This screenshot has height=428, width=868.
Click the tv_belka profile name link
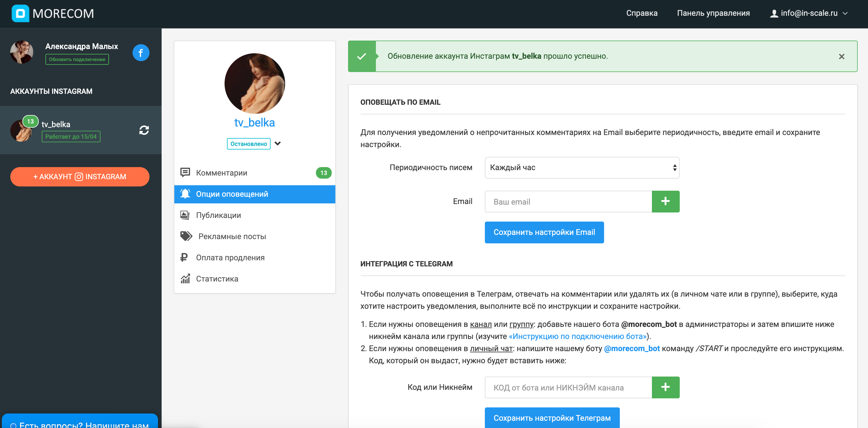[x=255, y=123]
